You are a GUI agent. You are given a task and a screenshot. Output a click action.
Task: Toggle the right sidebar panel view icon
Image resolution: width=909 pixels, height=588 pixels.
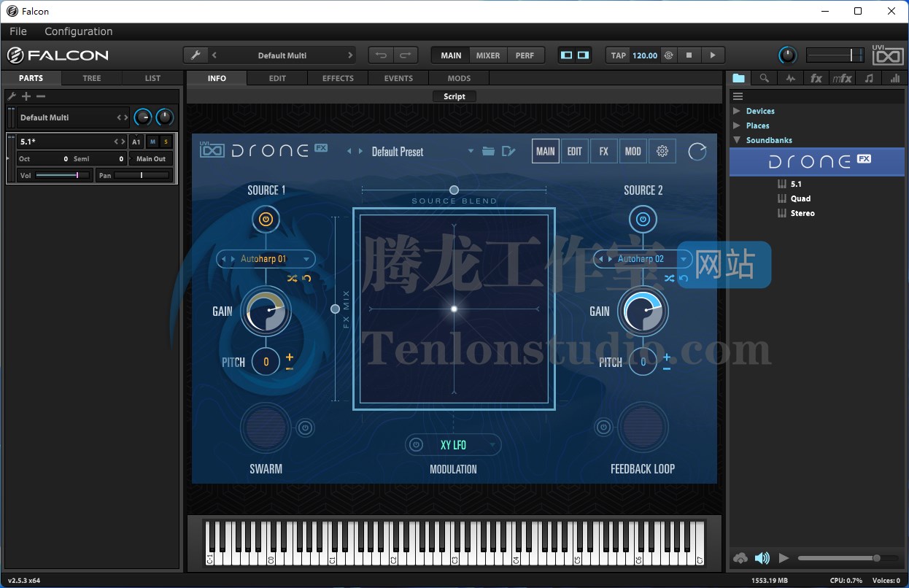tap(583, 55)
